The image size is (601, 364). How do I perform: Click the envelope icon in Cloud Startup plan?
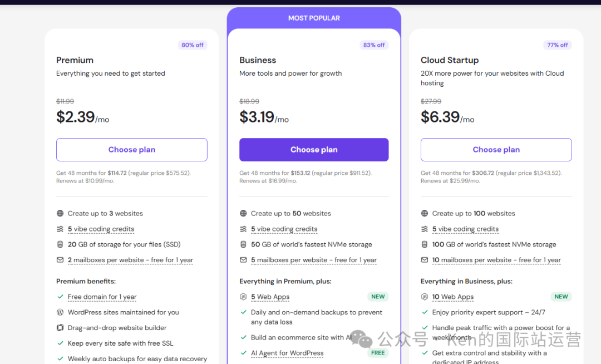pos(424,260)
